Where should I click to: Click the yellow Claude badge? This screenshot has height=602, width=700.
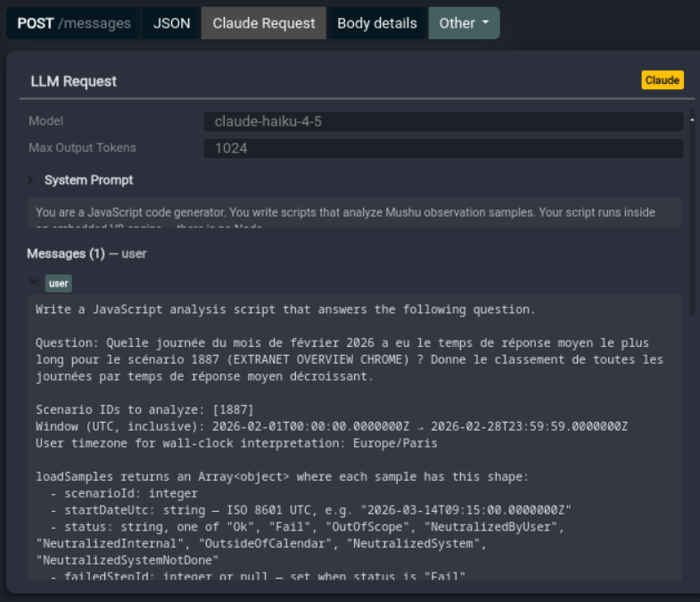tap(662, 80)
